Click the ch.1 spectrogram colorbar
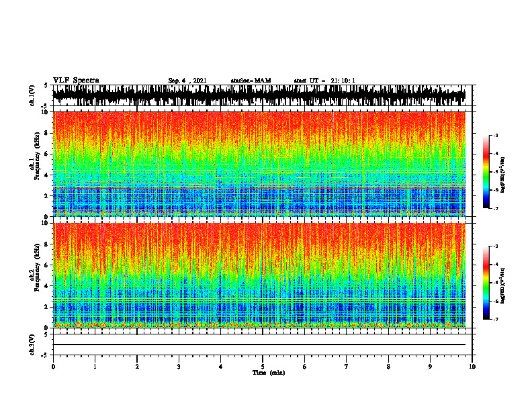 [x=486, y=172]
